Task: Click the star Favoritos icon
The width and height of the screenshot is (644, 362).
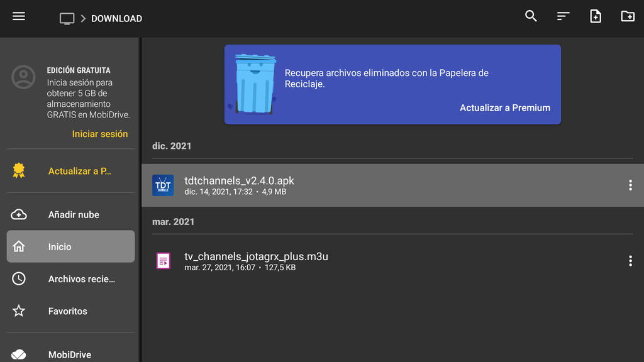Action: (18, 310)
